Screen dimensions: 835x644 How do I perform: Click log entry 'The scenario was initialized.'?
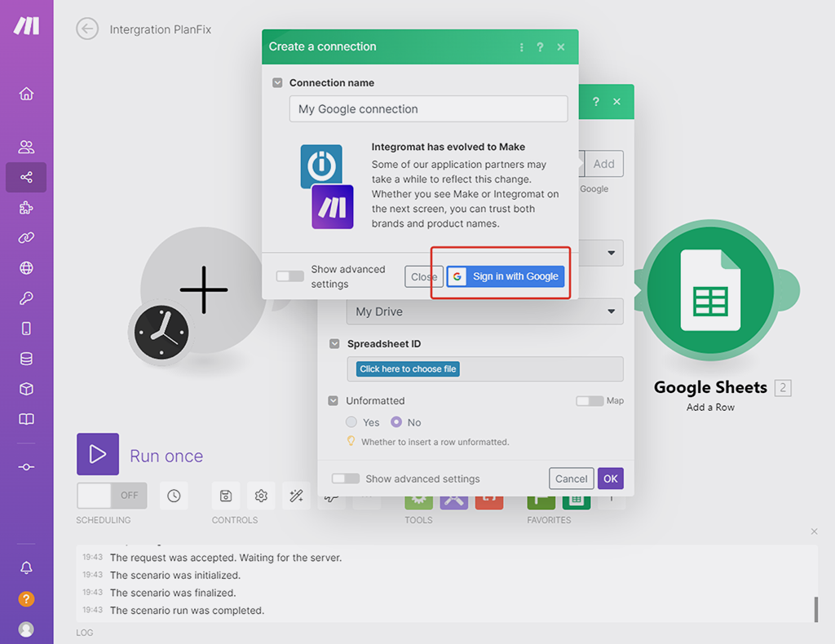click(175, 576)
